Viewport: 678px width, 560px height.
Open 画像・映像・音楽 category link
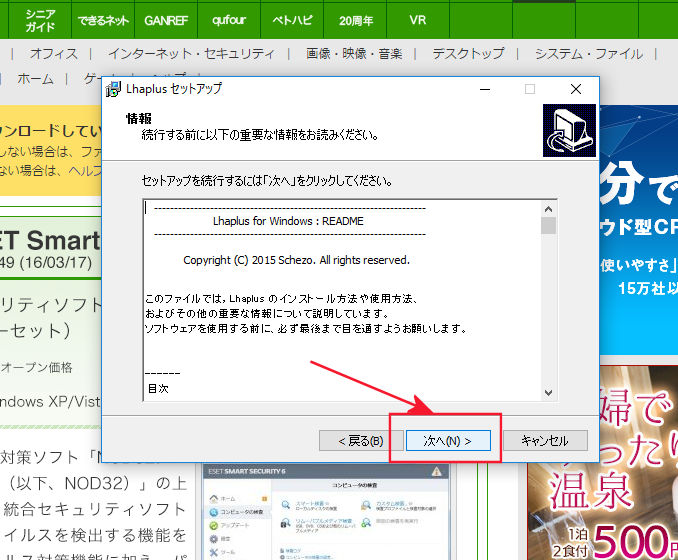tap(354, 54)
